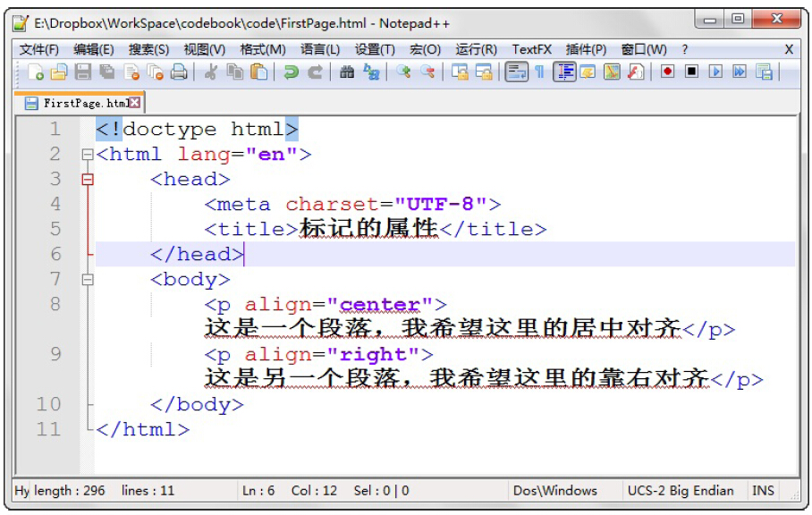Screen dimensions: 812x515
Task: Open the 运行(R) menu
Action: click(476, 49)
